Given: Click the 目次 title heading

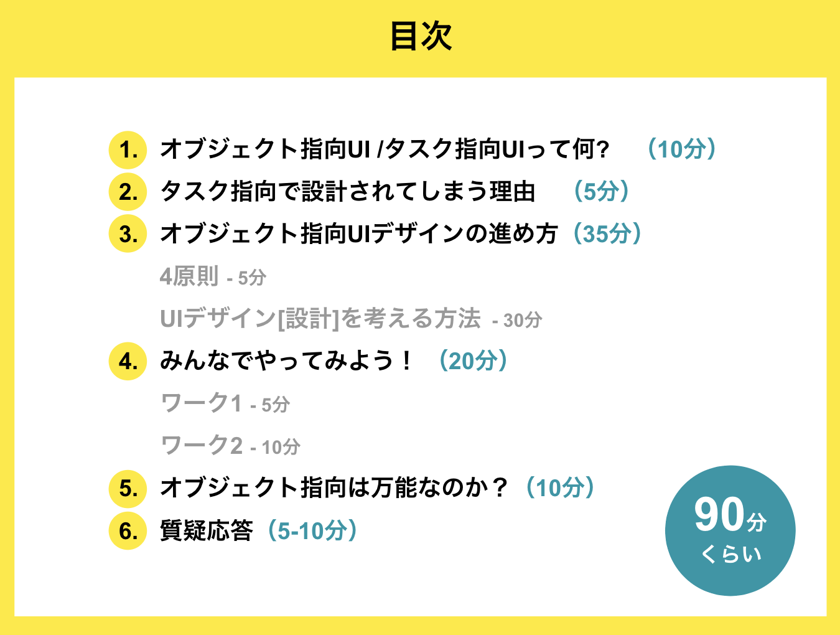Looking at the screenshot, I should pos(421,36).
